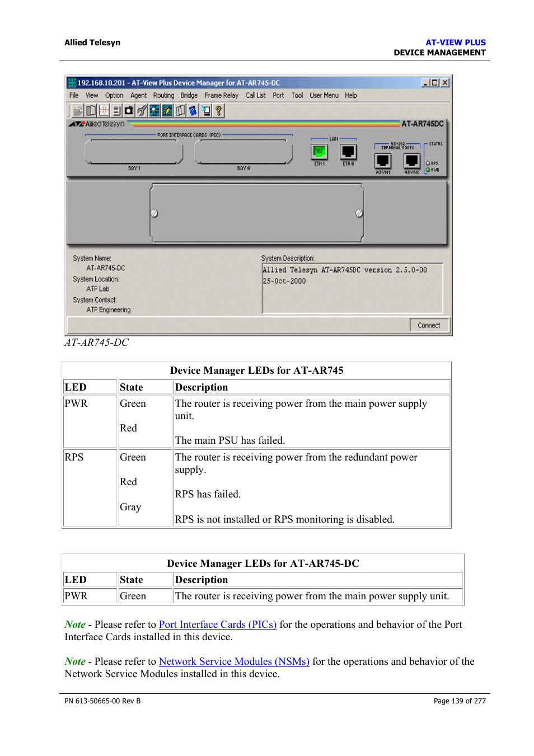Click the AT-AR745DC model label on device
Image resolution: width=534 pixels, height=756 pixels.
tap(423, 124)
